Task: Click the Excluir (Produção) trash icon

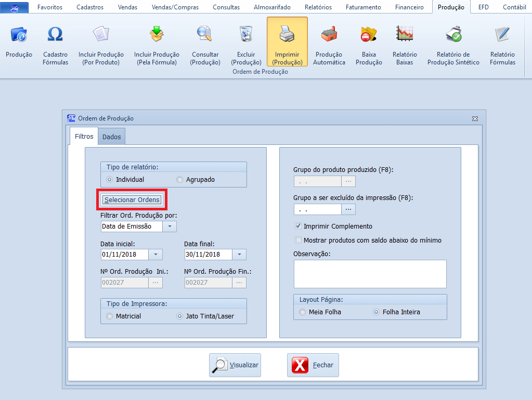Action: pyautogui.click(x=245, y=35)
